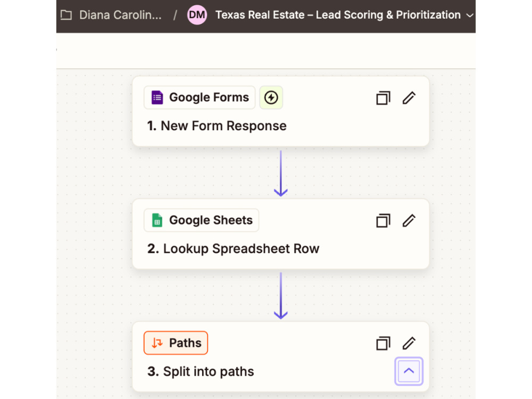This screenshot has width=532, height=399.
Task: Click the Google Forms app icon
Action: pos(157,98)
